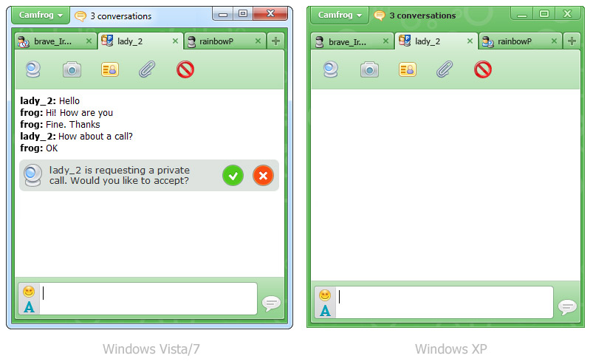Close the lady_2 tab in Vista window
This screenshot has width=593, height=364.
click(175, 41)
